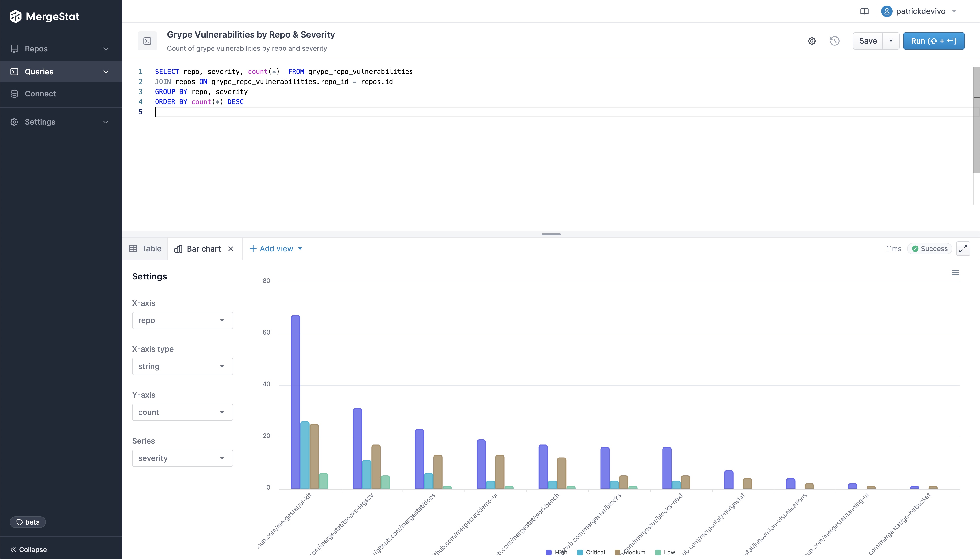Open the X-axis repo dropdown
980x559 pixels.
182,321
